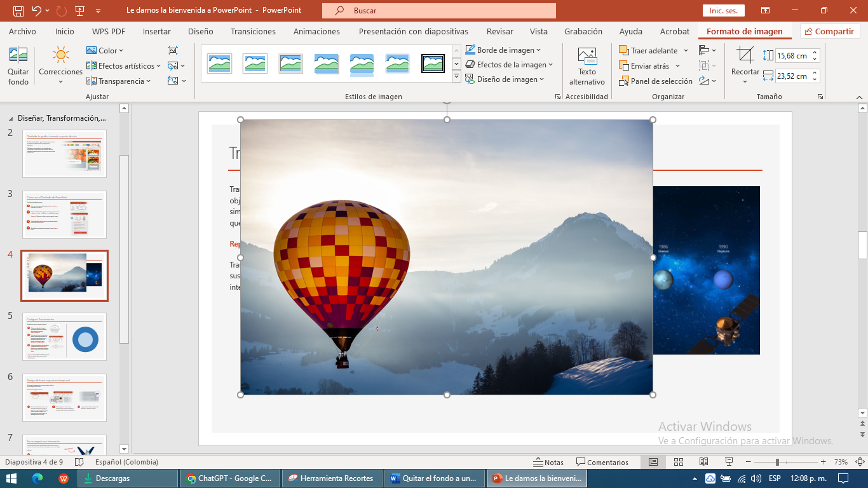Switch to the Insertar tab
The image size is (868, 488).
156,30
